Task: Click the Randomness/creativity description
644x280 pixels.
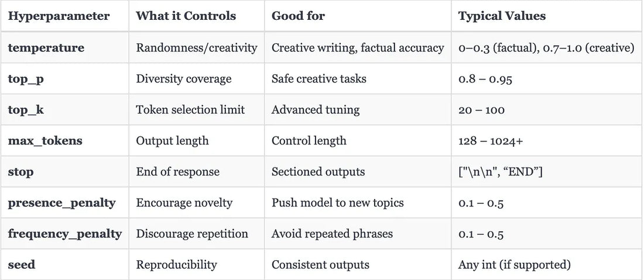Action: click(197, 47)
